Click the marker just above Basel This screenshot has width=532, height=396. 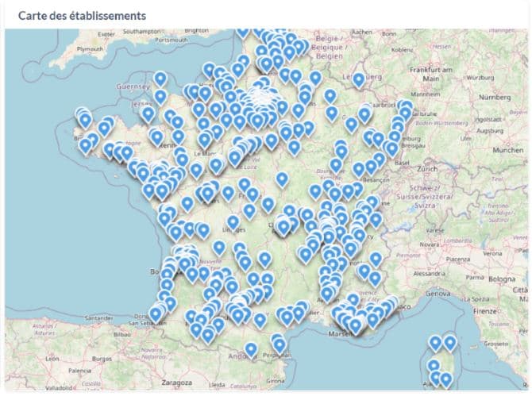(391, 148)
